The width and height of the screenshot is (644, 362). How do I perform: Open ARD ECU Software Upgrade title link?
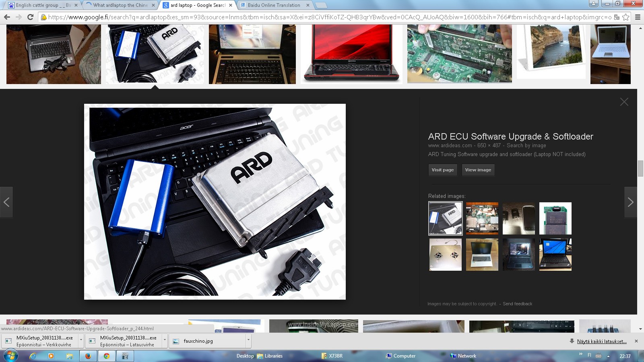[x=510, y=136]
